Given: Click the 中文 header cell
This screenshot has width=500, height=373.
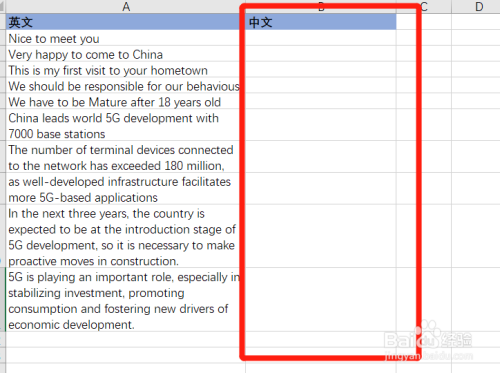Looking at the screenshot, I should (x=321, y=22).
